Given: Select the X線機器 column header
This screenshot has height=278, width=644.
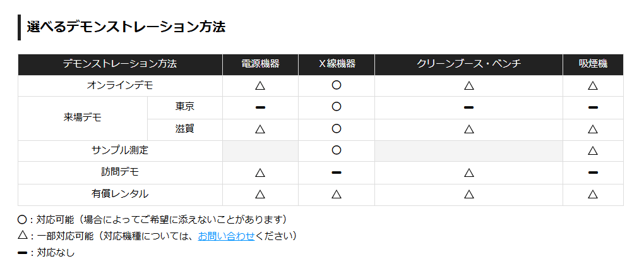Looking at the screenshot, I should 337,64.
